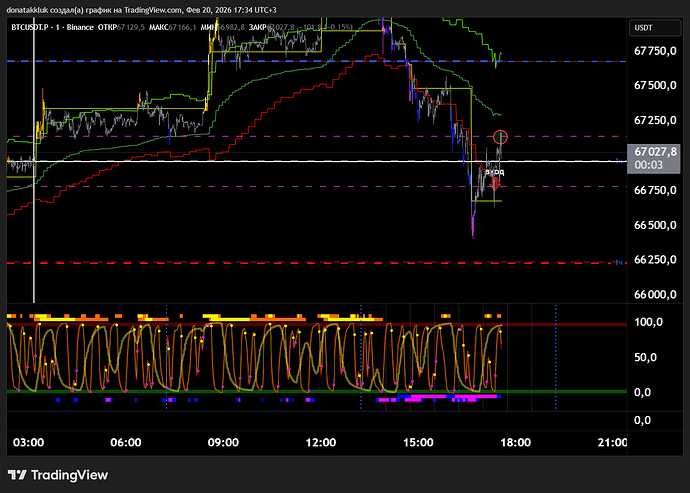The width and height of the screenshot is (690, 493).
Task: Click the oscillator 100,0 scale label
Action: [651, 323]
